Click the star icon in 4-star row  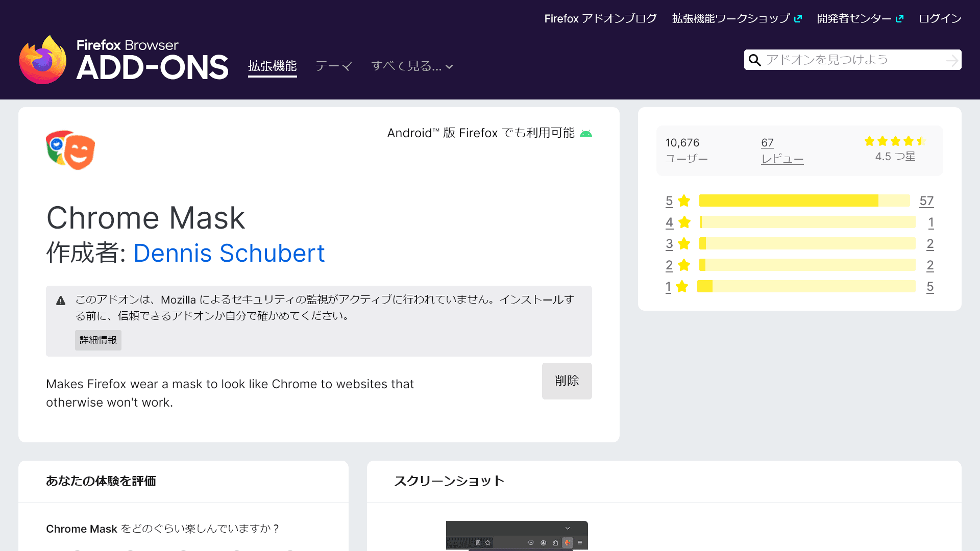coord(684,222)
